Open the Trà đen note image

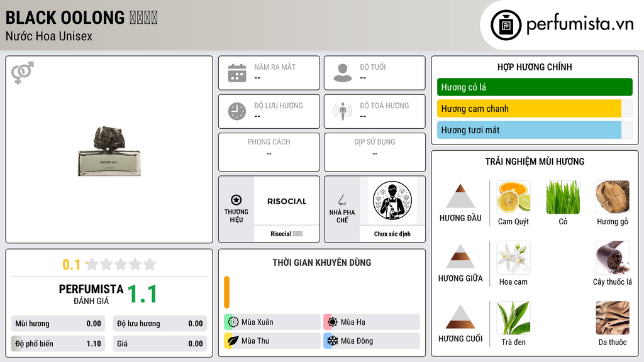[x=513, y=318]
